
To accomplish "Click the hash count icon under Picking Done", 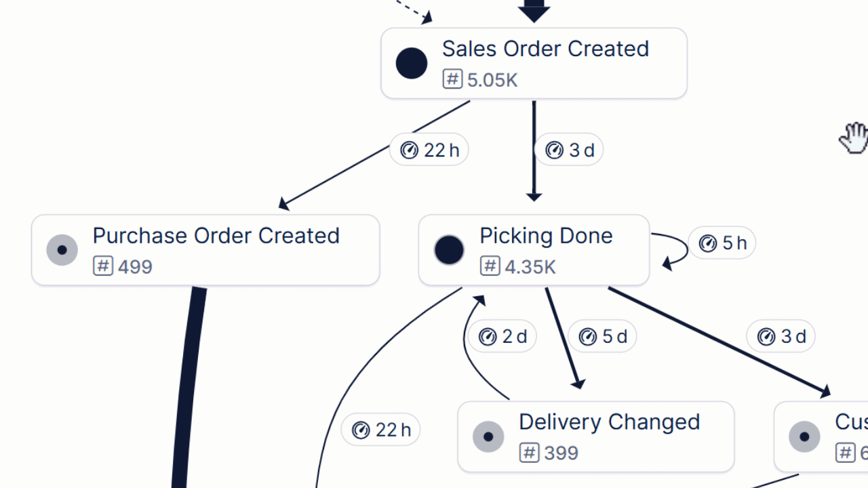I will [490, 266].
